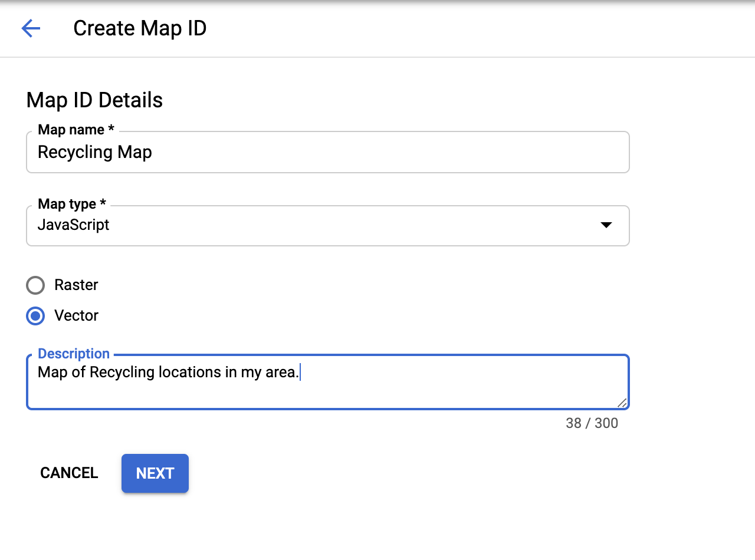Click the Vector option label
Screen dimensions: 755x560
tap(76, 316)
